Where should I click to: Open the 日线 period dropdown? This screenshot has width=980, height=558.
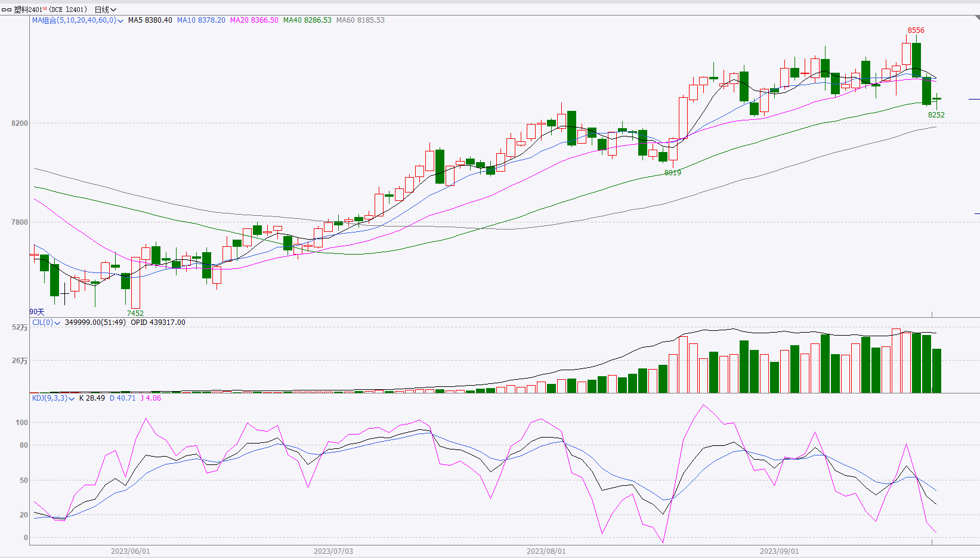(106, 10)
